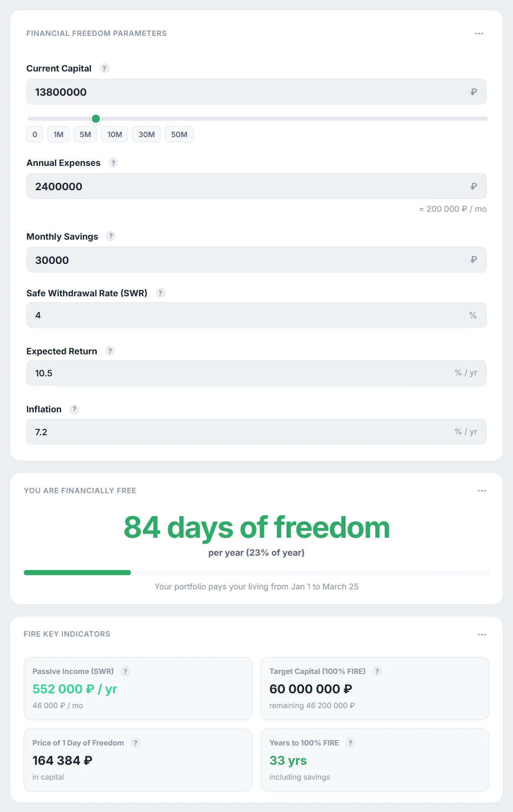This screenshot has height=812, width=513.
Task: Click Price of 1 Day of Freedom help icon
Action: pos(135,743)
